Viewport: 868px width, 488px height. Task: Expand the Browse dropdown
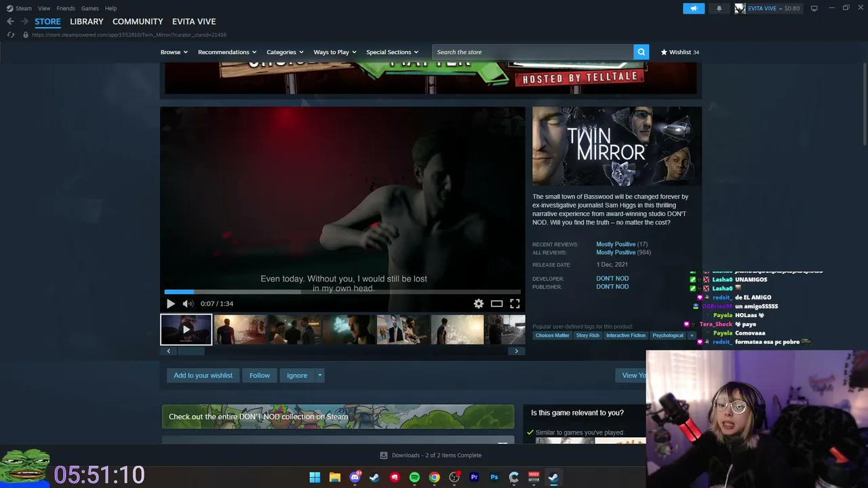[x=174, y=52]
